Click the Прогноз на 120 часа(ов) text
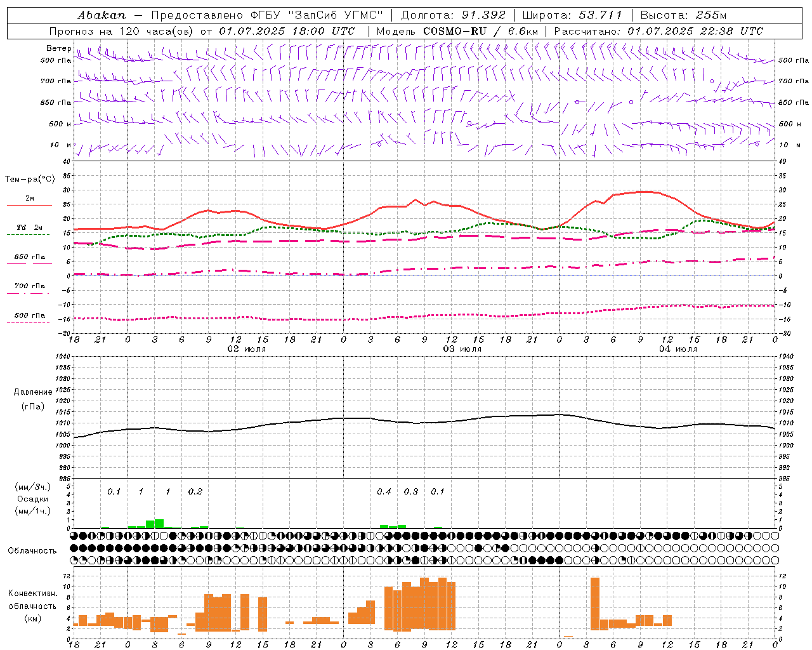The image size is (812, 650). click(x=122, y=31)
